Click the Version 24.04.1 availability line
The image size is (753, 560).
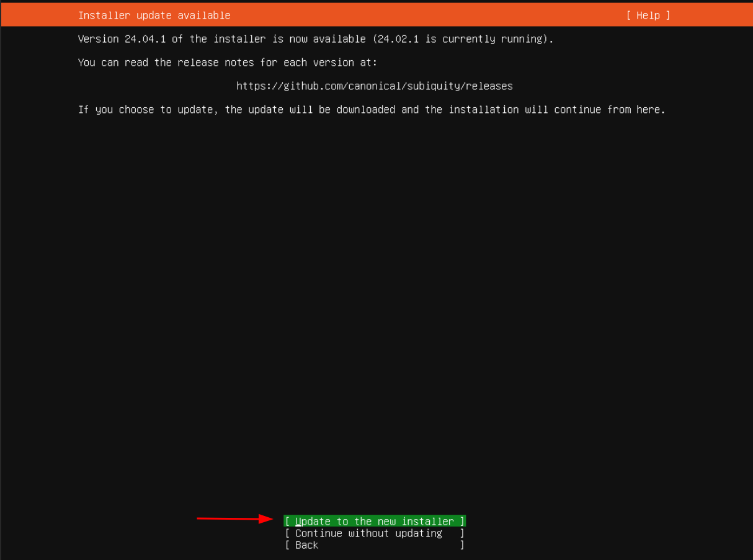point(316,39)
